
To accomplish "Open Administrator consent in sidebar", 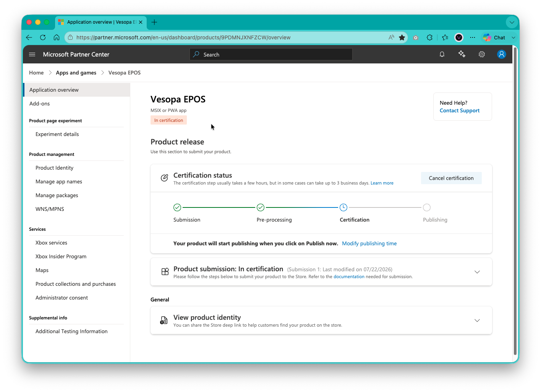I will tap(62, 298).
